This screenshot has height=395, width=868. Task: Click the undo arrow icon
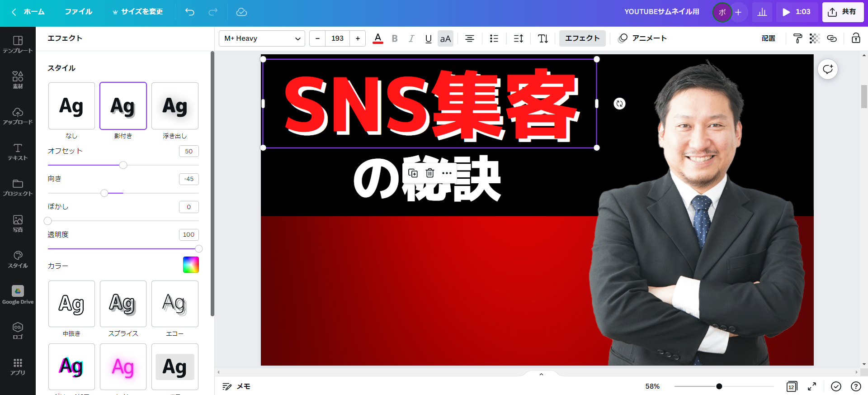(x=190, y=12)
